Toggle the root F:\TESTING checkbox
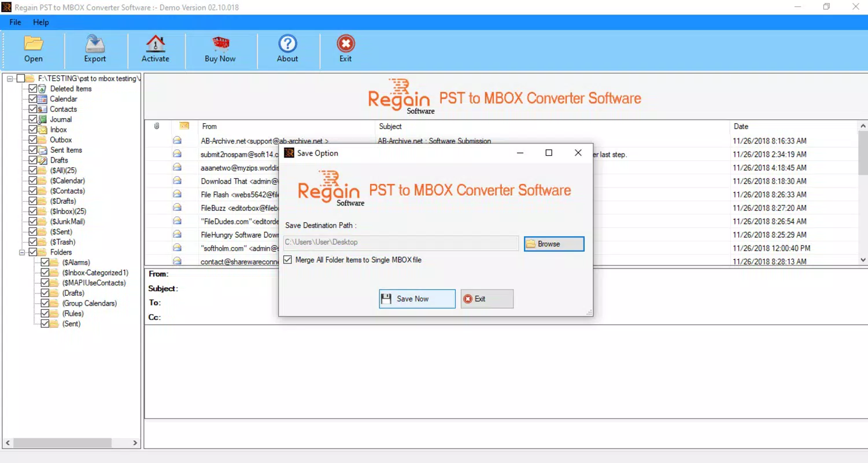This screenshot has width=868, height=463. point(21,79)
